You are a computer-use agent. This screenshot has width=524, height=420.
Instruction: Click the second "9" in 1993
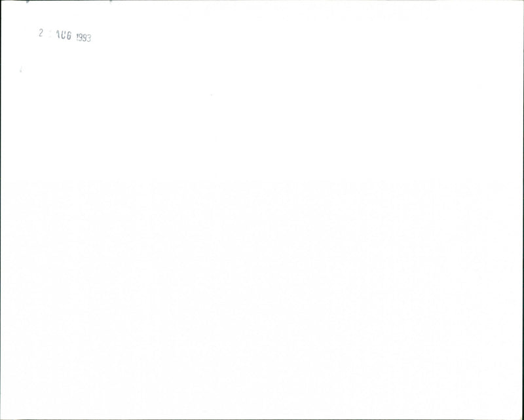click(x=85, y=38)
